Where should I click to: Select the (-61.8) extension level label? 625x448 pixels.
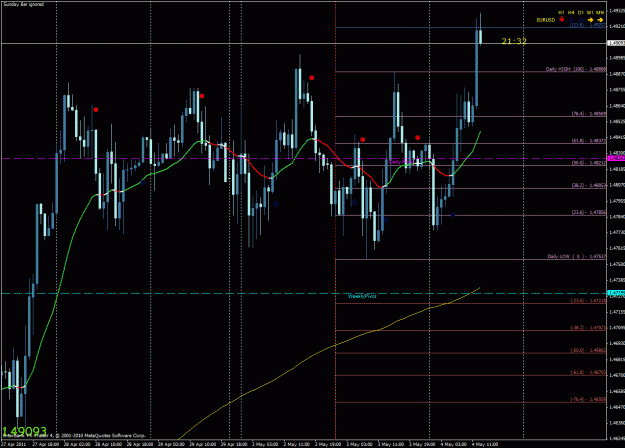tap(588, 372)
